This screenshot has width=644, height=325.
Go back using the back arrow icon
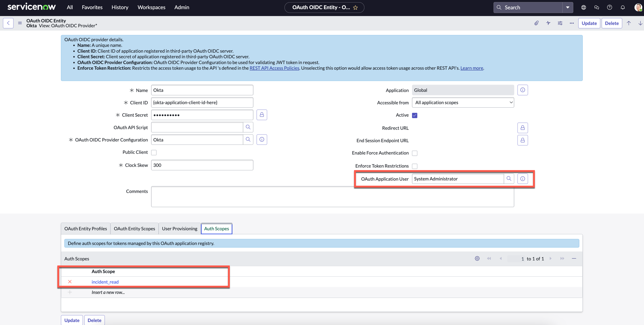(8, 23)
